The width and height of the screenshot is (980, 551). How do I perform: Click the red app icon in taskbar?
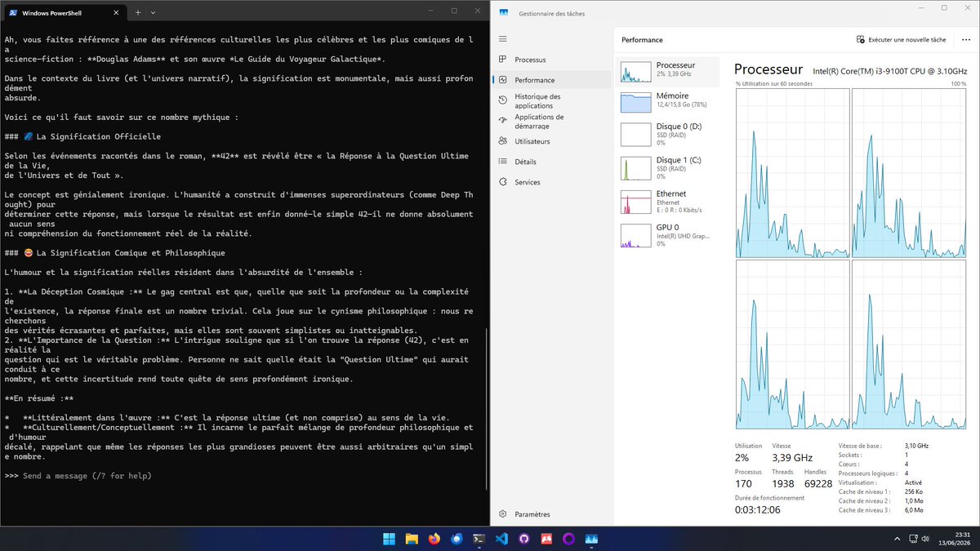546,539
